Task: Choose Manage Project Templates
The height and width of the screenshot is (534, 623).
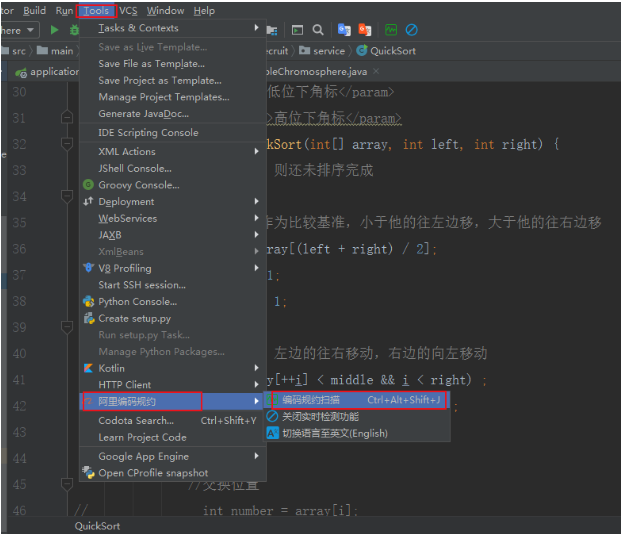Action: 173,97
